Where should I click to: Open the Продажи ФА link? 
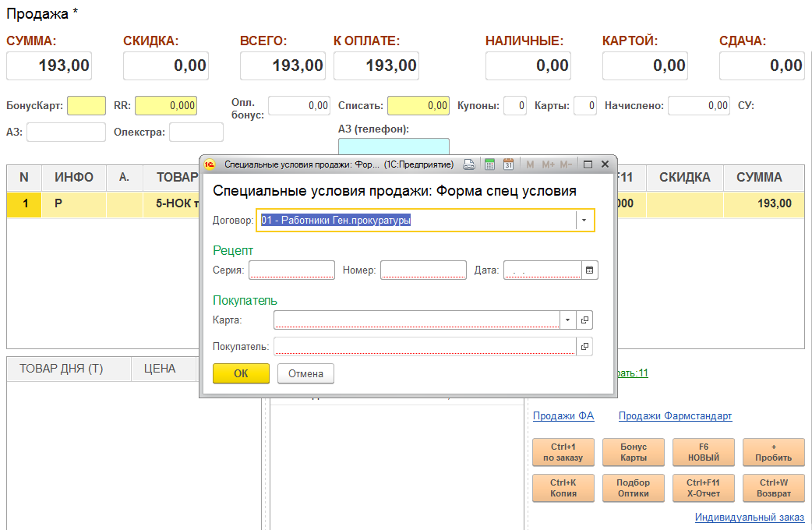pyautogui.click(x=563, y=416)
